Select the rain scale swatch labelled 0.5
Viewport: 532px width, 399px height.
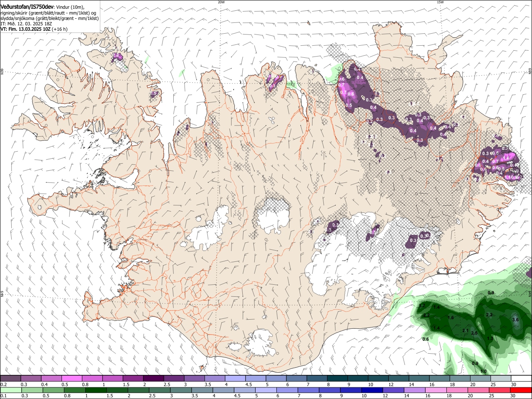point(53,390)
